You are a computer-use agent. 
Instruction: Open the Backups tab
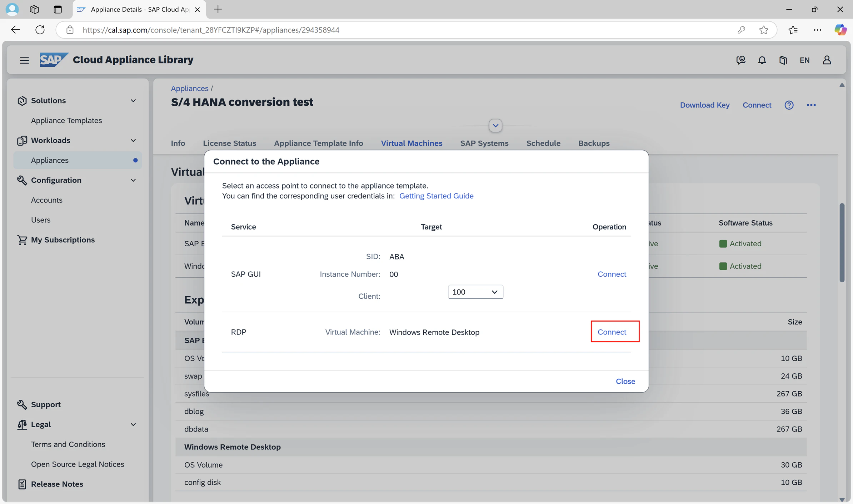[594, 143]
